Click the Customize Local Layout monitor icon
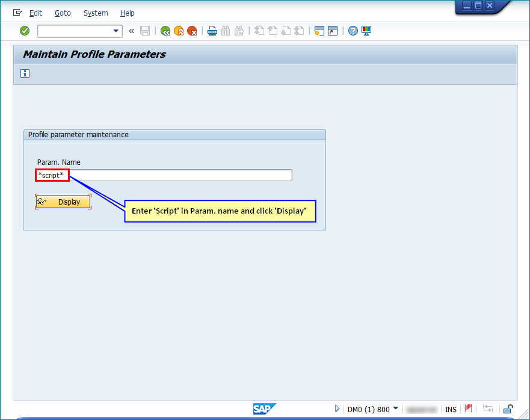The width and height of the screenshot is (530, 420). pyautogui.click(x=366, y=31)
